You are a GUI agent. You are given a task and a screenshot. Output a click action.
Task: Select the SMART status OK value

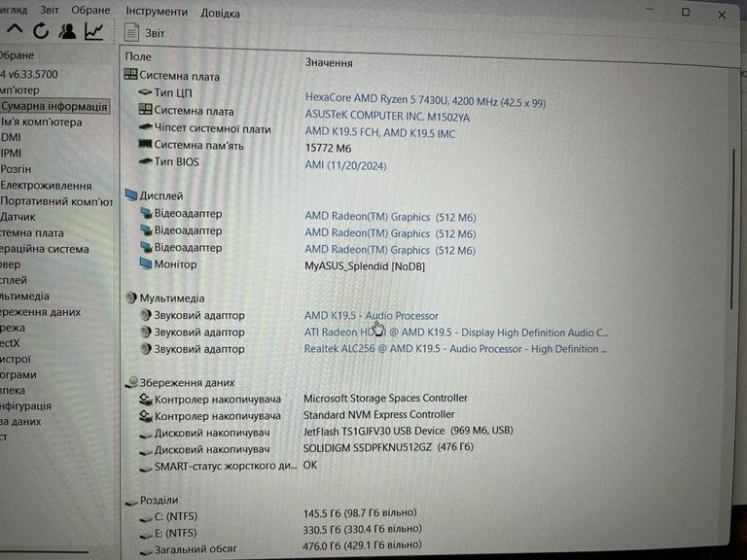pyautogui.click(x=310, y=465)
